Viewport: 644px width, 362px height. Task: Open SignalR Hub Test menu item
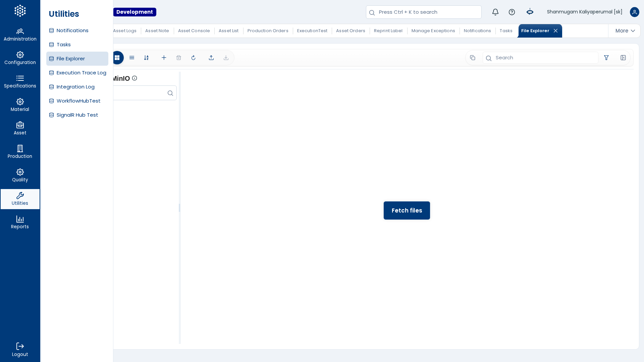[x=77, y=115]
